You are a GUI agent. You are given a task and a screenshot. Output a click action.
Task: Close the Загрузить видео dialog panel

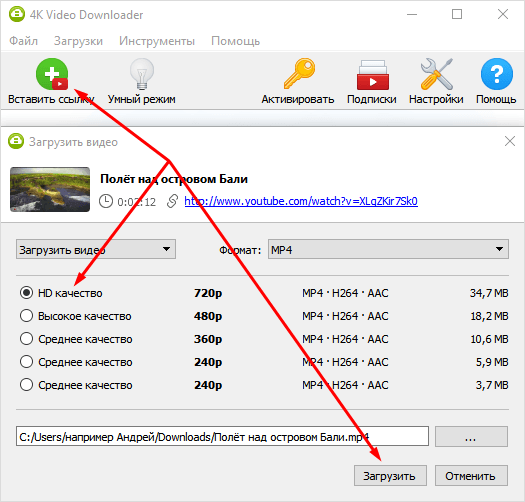(x=510, y=141)
